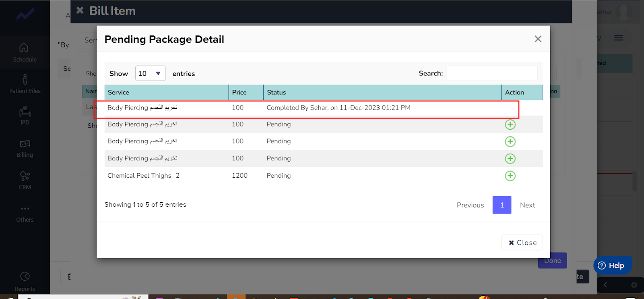Click the app logo in sidebar

pos(25,15)
